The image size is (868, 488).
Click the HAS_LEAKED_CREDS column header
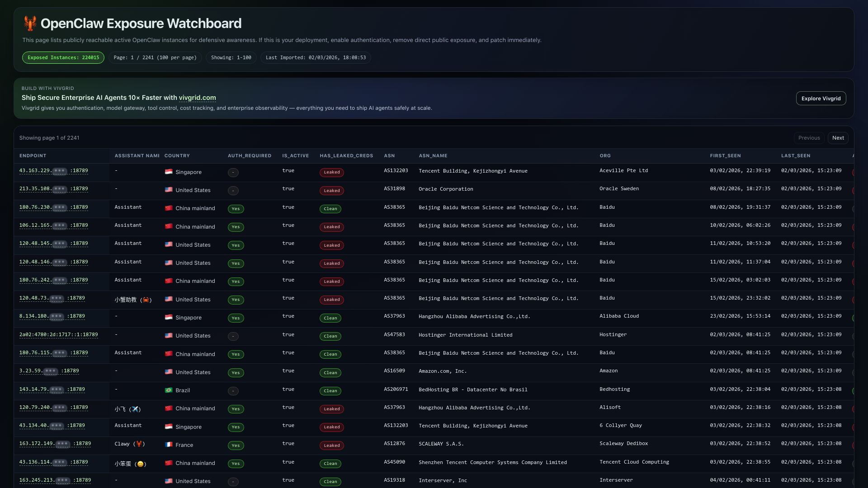[346, 156]
